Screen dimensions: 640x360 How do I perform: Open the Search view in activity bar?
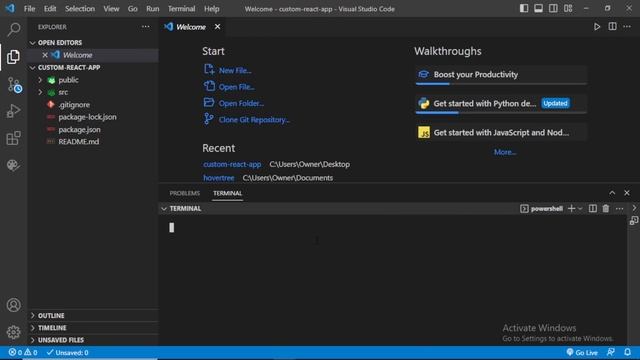[x=13, y=29]
